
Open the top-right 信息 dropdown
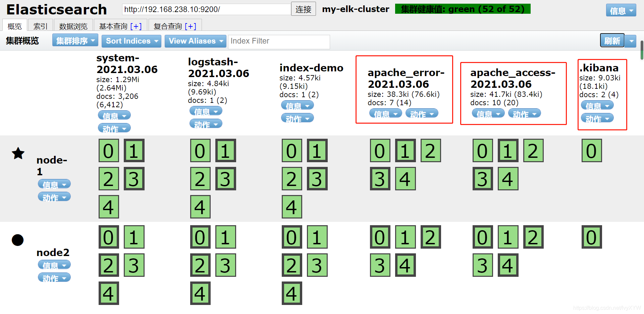pyautogui.click(x=621, y=10)
